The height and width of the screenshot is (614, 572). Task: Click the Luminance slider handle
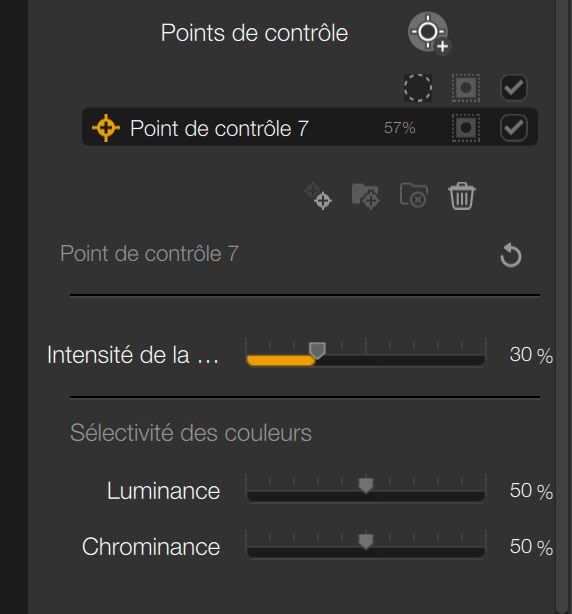coord(366,486)
